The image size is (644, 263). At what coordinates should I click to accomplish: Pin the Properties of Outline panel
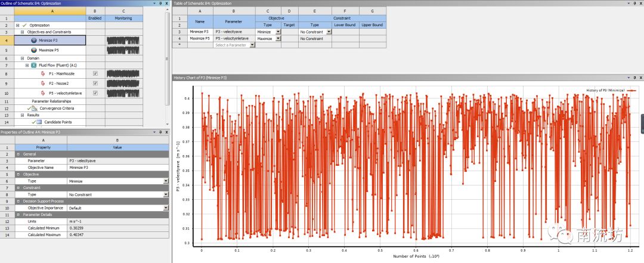(x=162, y=132)
